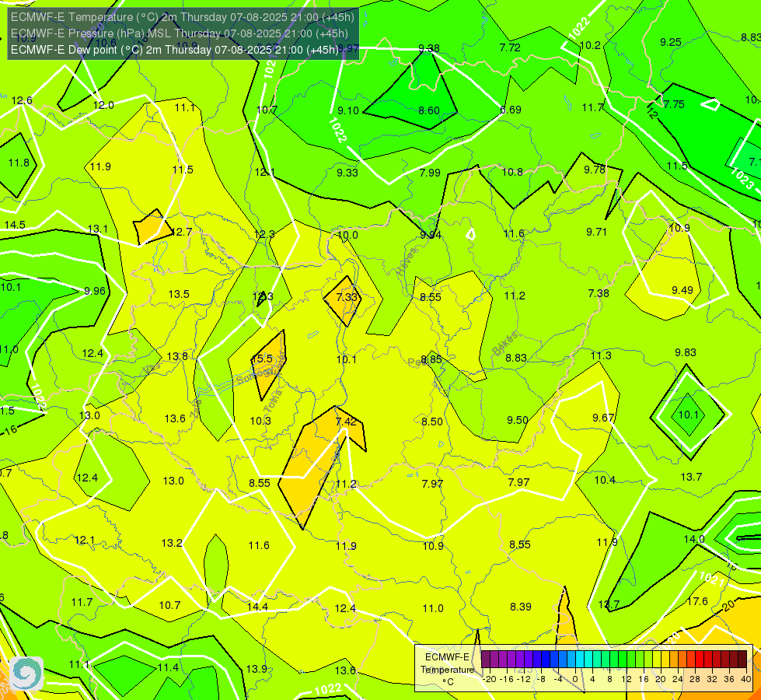
Task: Click the 9.67 value
Action: pos(603,418)
